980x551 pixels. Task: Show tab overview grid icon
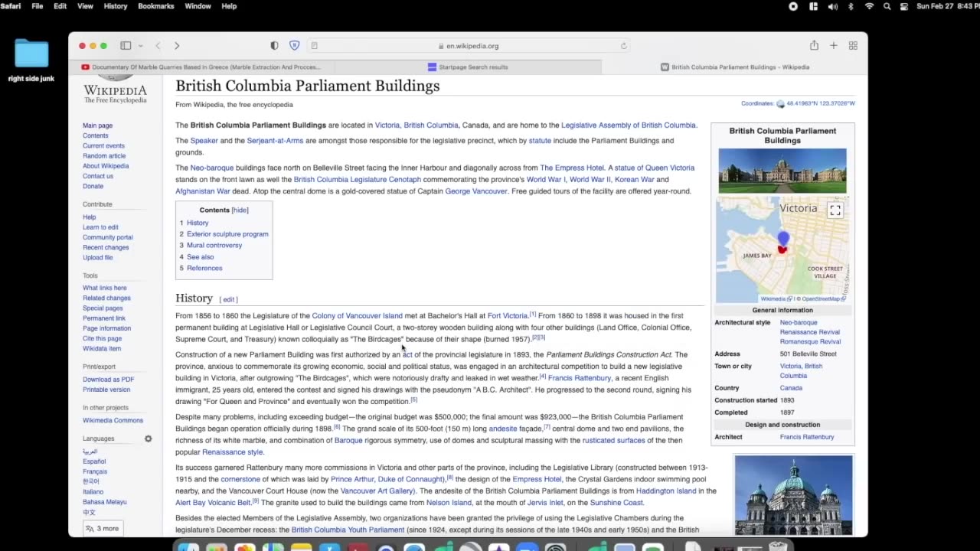853,46
